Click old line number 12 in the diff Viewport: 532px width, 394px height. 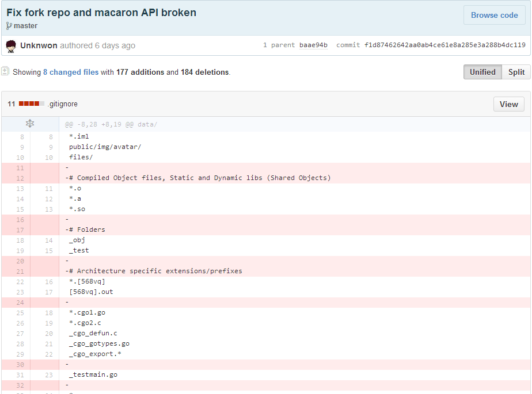[20, 178]
